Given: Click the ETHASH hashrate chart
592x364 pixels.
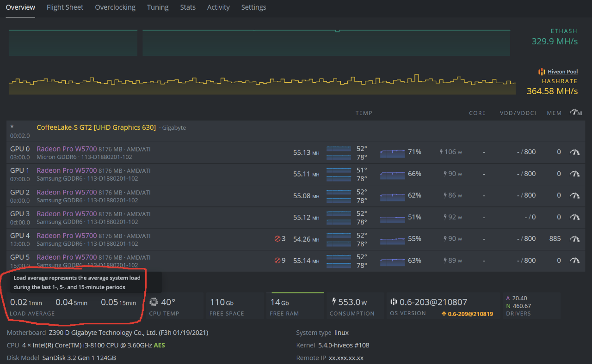Looking at the screenshot, I should tap(259, 43).
